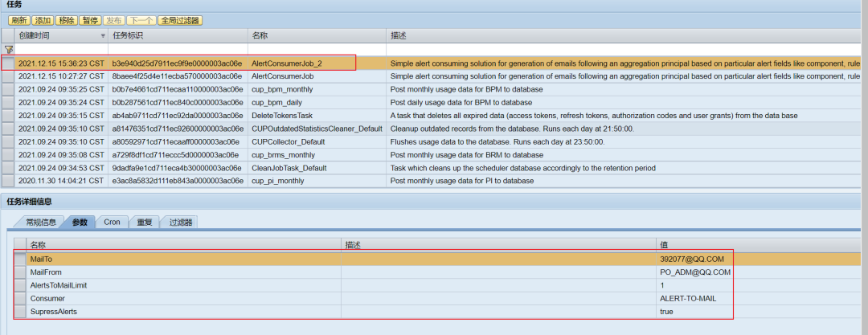The image size is (868, 335).
Task: Click the value 392077@QQ.COM
Action: [692, 259]
